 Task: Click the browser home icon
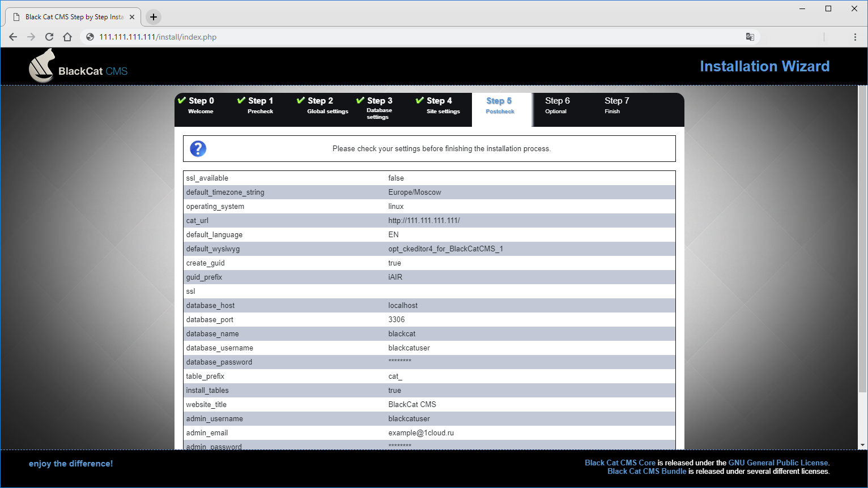coord(67,37)
